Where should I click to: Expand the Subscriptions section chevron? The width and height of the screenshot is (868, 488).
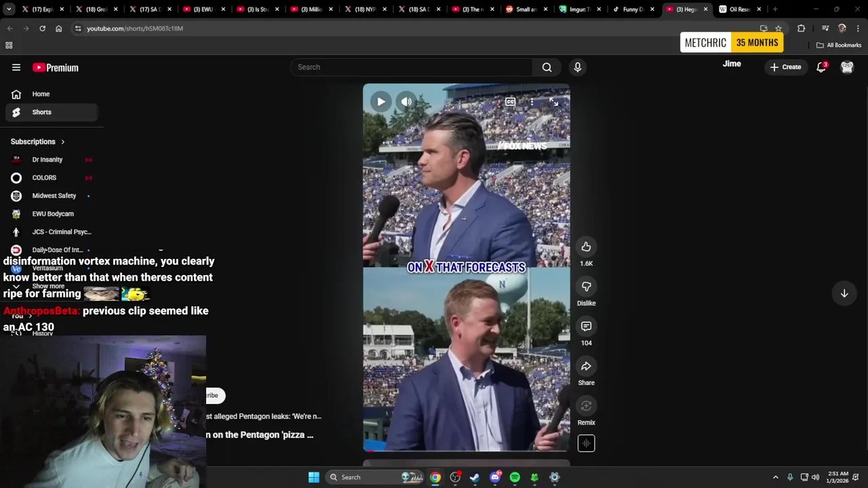62,142
